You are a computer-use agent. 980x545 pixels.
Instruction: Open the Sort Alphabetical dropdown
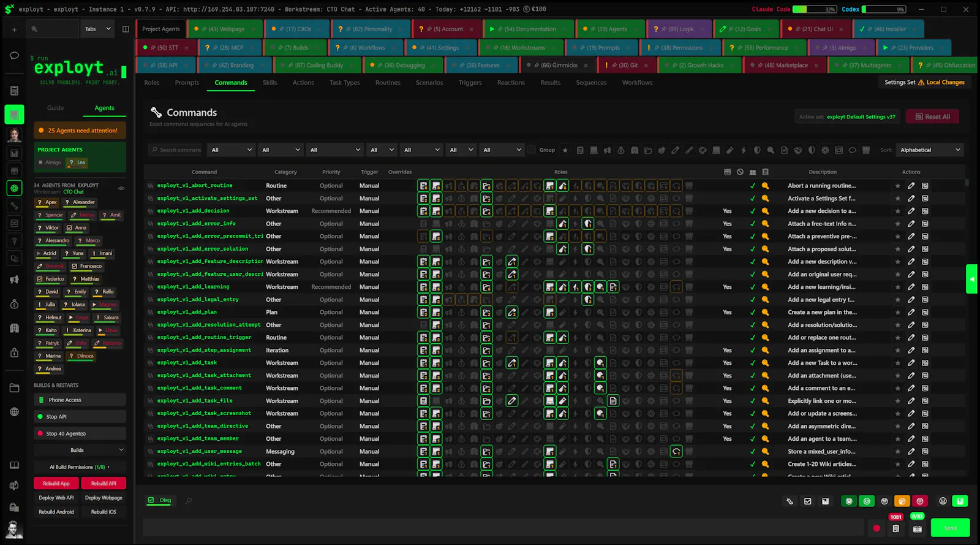pyautogui.click(x=930, y=150)
